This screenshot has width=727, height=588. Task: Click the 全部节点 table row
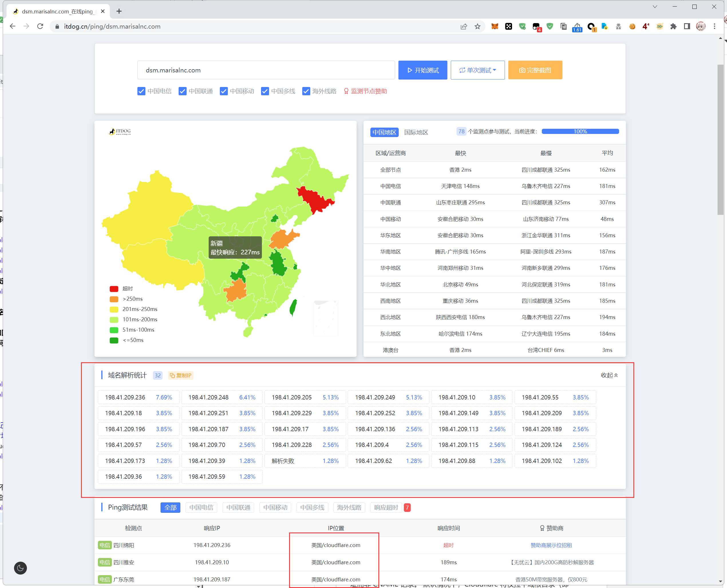pyautogui.click(x=494, y=170)
